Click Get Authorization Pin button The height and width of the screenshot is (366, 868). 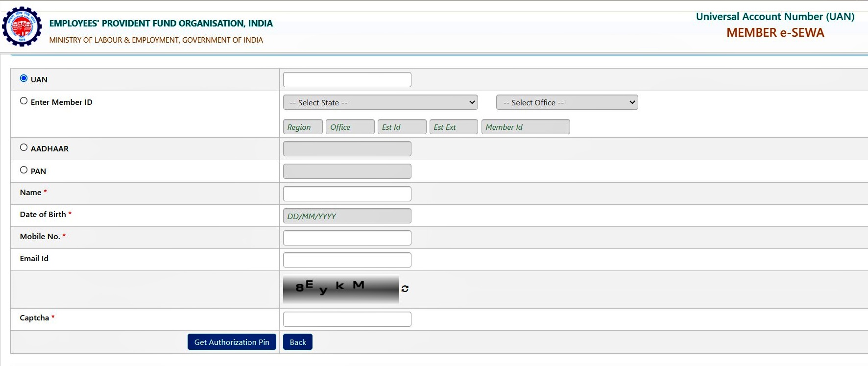[232, 342]
